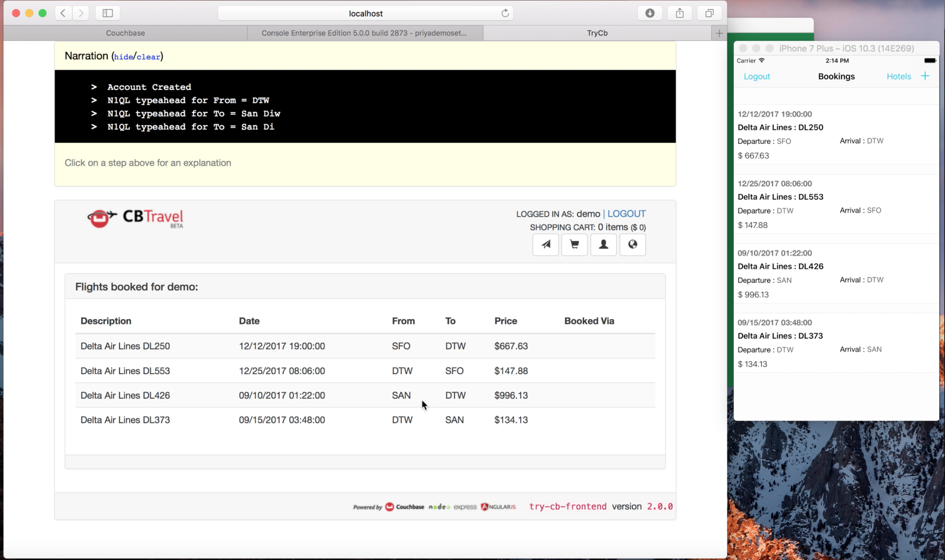Click the Safari share icon

[x=680, y=13]
